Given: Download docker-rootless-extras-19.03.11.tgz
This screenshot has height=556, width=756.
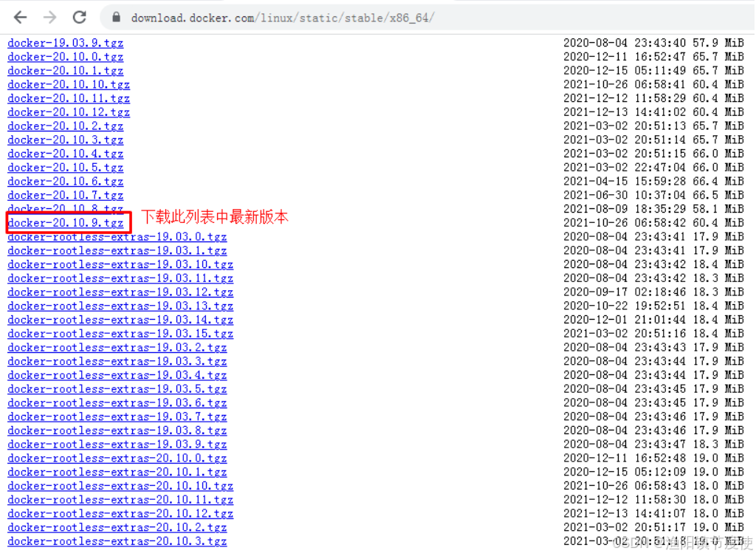Looking at the screenshot, I should click(x=120, y=278).
